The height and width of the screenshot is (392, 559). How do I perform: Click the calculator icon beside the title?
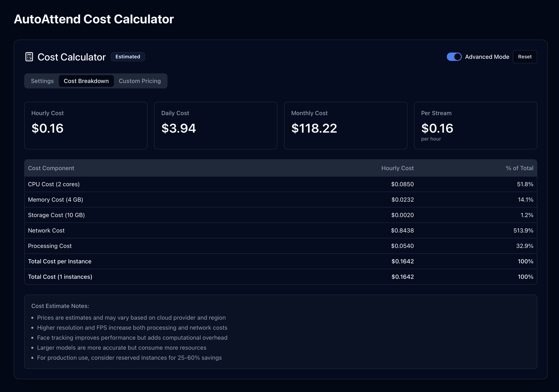(29, 57)
